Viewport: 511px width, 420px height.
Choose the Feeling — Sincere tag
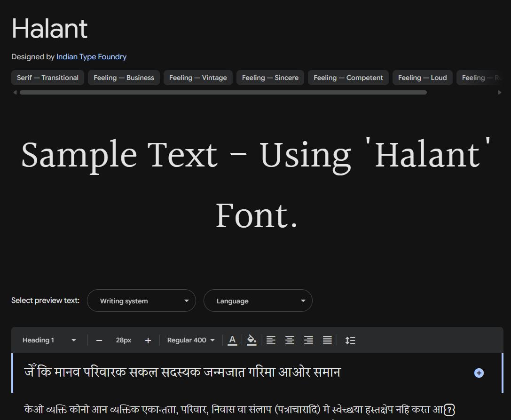[270, 78]
